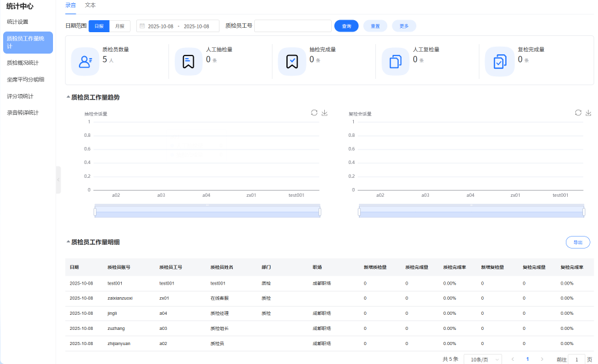Screen dimensions: 598x364
Task: Click the left handle of 抽检会话量 zoom slider
Action: click(x=95, y=211)
